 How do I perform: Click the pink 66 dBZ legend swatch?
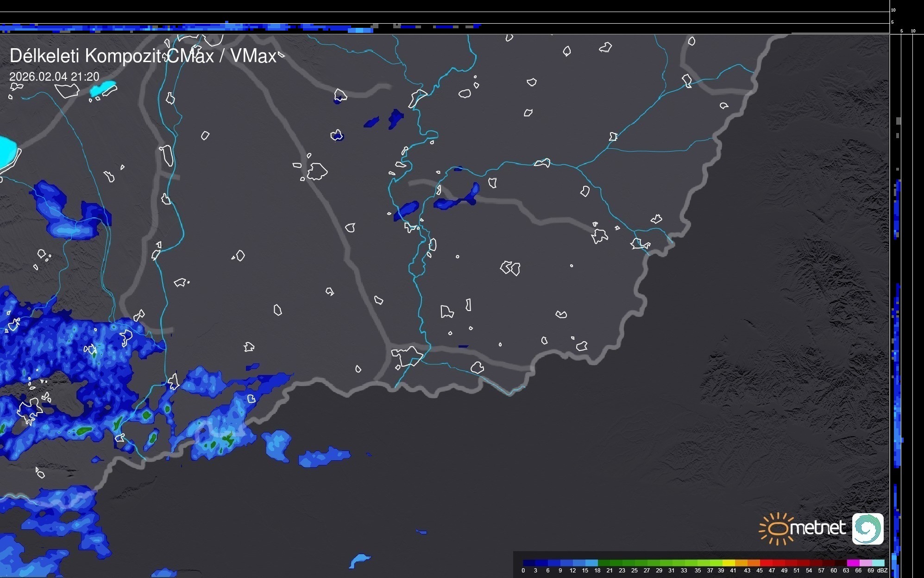click(x=865, y=563)
